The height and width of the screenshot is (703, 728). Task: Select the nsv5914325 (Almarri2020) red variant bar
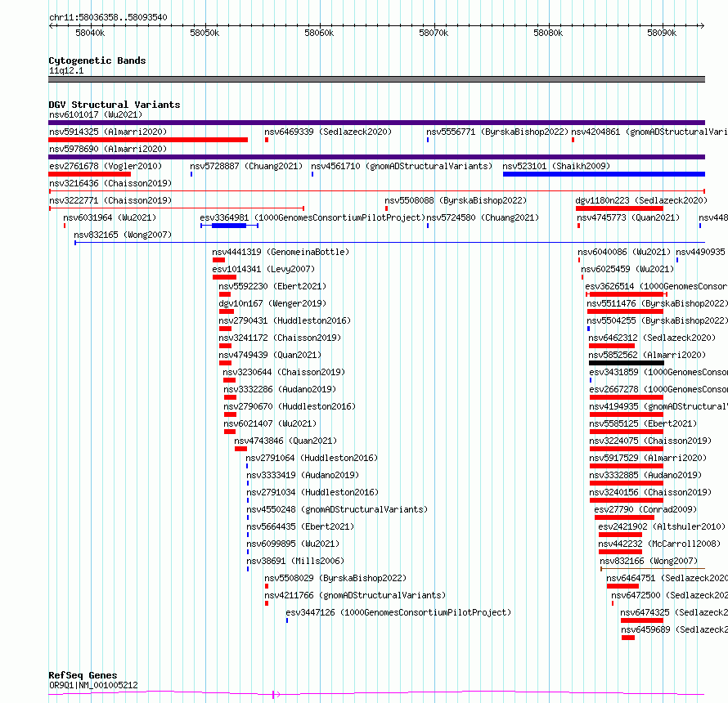[148, 140]
